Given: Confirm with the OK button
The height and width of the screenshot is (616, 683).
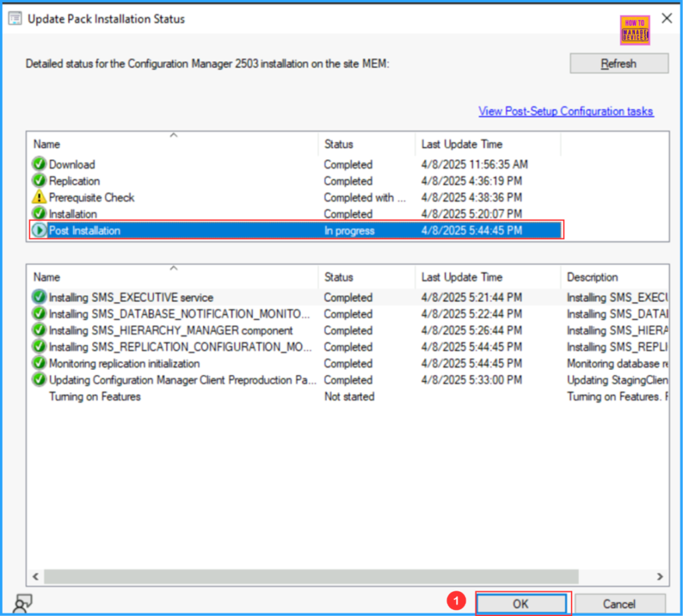Looking at the screenshot, I should [x=521, y=604].
